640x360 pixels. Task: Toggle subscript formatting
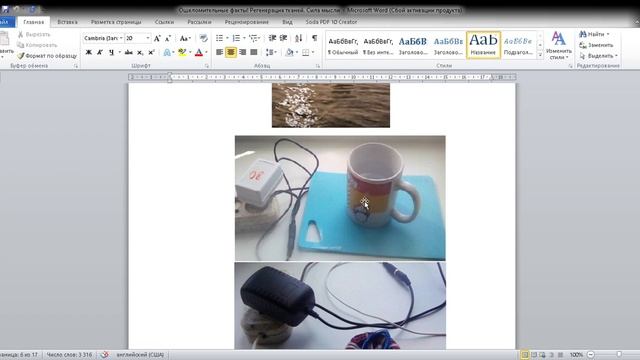click(140, 52)
